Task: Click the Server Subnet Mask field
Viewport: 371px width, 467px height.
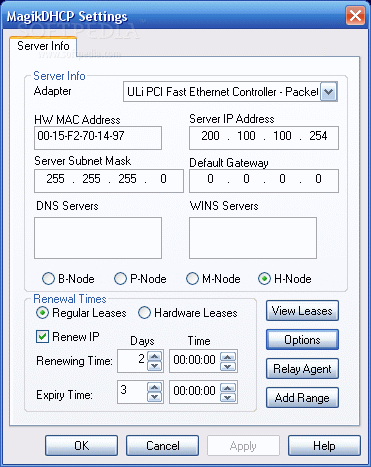Action: click(109, 180)
